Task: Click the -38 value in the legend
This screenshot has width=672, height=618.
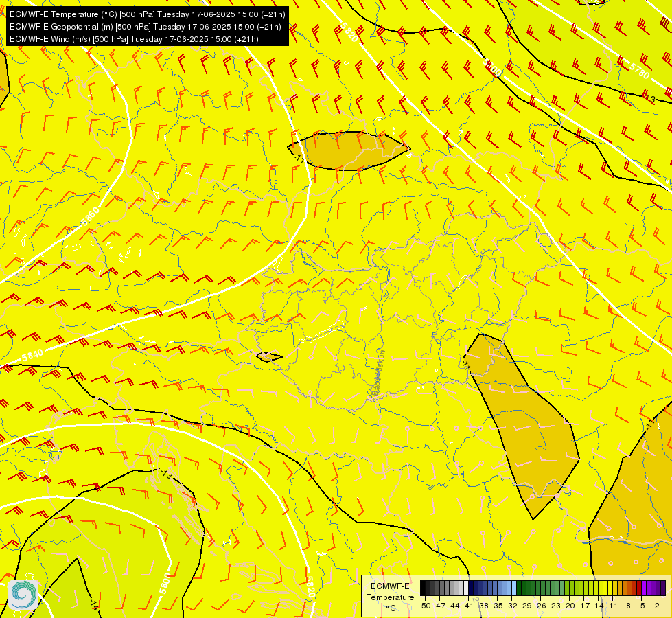Action: point(483,606)
